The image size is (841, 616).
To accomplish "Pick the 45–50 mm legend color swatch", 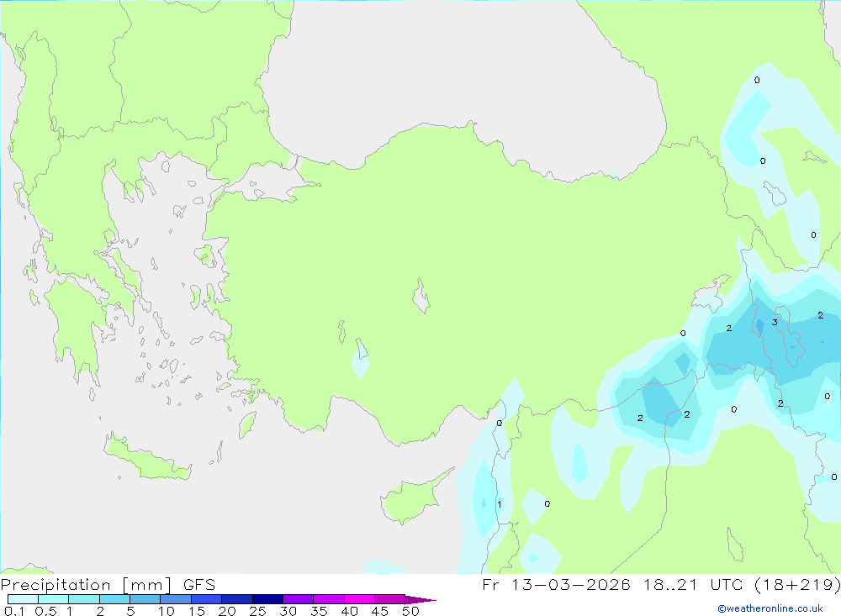I will tap(390, 599).
